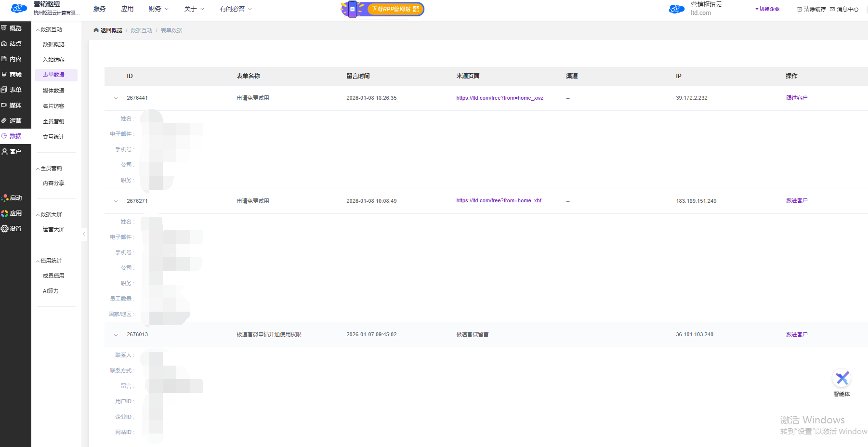
Task: Click 跟进客户 for record 2676441
Action: 797,98
